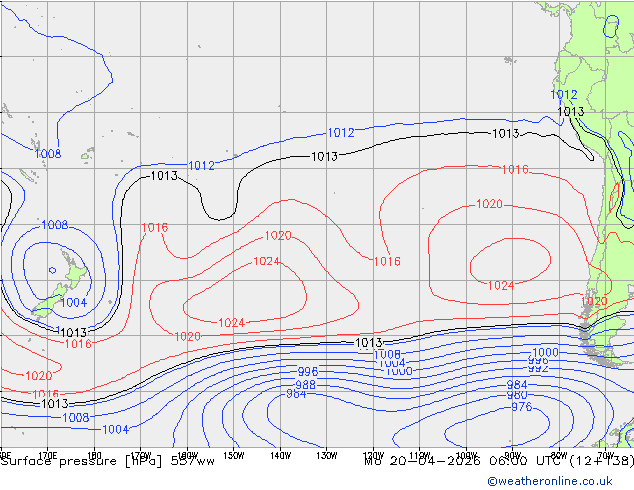The width and height of the screenshot is (634, 490).
Task: Click the 1013 label near 130W in the north
Action: [324, 156]
